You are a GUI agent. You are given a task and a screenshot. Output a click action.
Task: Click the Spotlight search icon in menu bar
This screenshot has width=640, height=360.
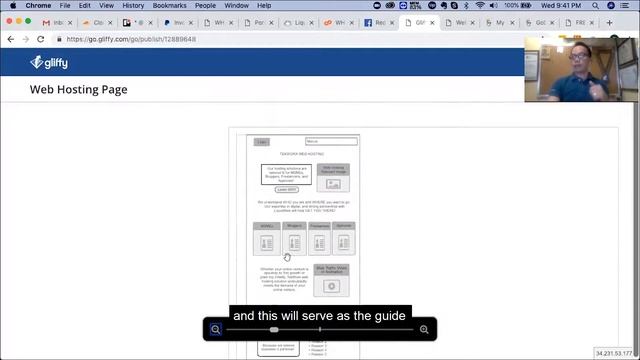point(596,6)
